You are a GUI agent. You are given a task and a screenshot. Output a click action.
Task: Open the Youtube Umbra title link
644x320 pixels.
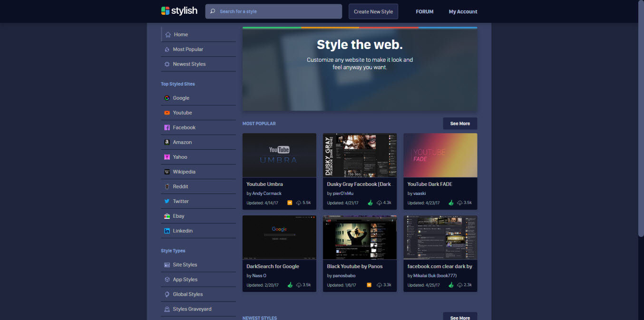(x=265, y=184)
